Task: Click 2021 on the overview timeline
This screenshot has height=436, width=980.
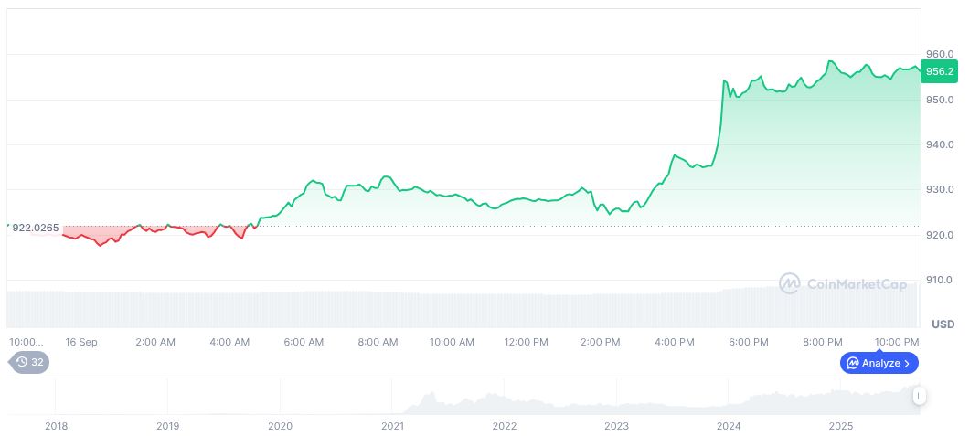Action: (x=392, y=426)
